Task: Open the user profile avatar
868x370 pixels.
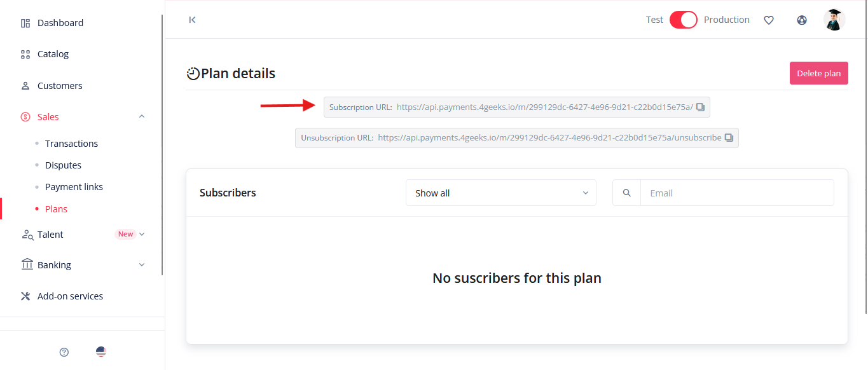Action: [834, 20]
